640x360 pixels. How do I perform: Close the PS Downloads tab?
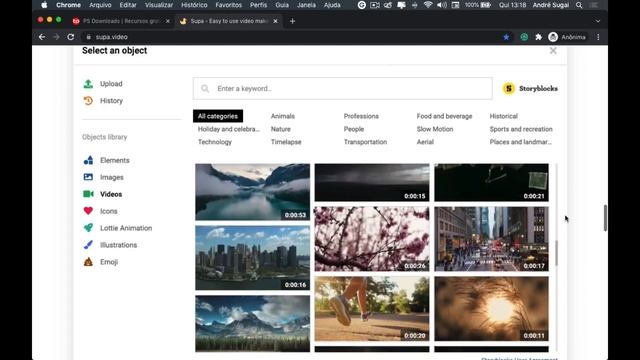[x=167, y=21]
